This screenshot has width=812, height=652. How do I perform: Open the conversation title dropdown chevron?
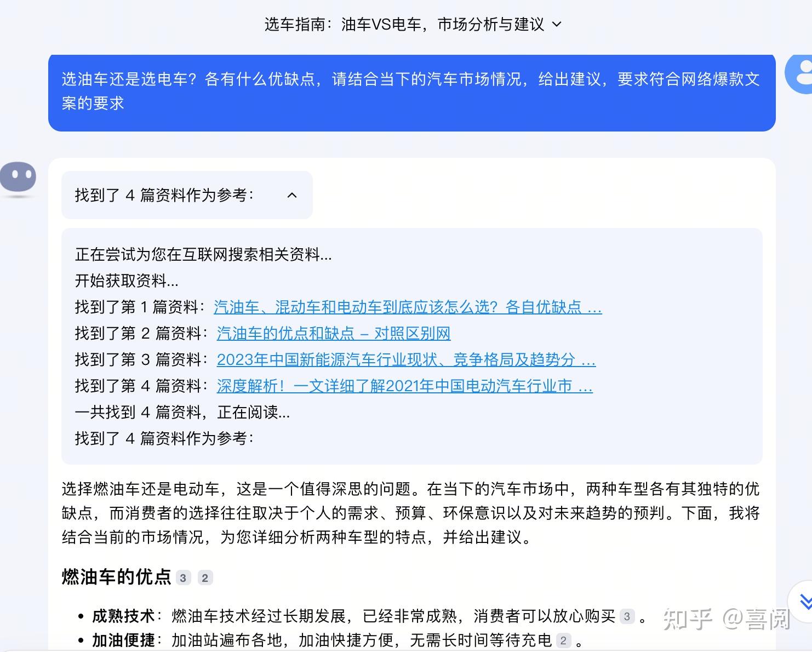pyautogui.click(x=557, y=24)
